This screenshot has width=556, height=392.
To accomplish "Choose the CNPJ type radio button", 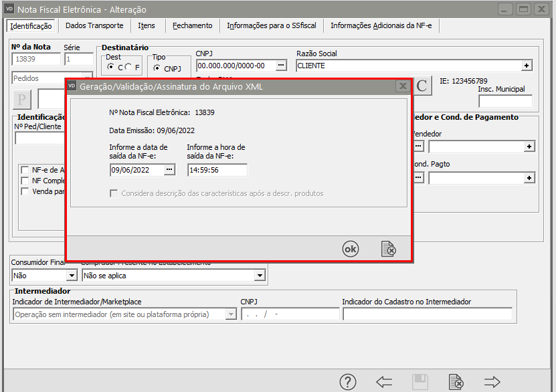I will 157,68.
